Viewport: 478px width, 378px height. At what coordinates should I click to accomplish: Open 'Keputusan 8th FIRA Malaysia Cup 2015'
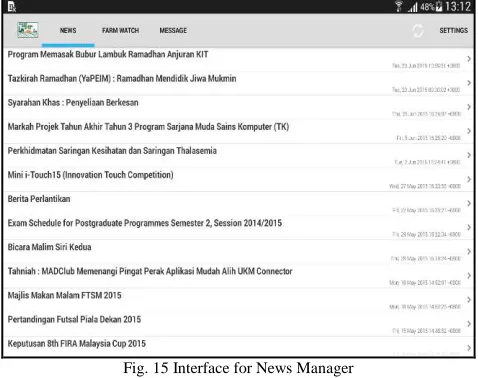[x=77, y=343]
